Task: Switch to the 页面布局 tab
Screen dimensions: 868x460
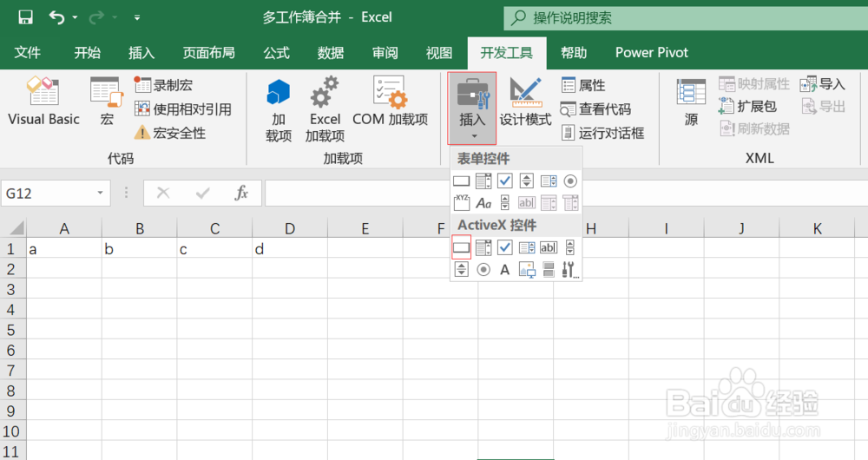Action: point(208,53)
